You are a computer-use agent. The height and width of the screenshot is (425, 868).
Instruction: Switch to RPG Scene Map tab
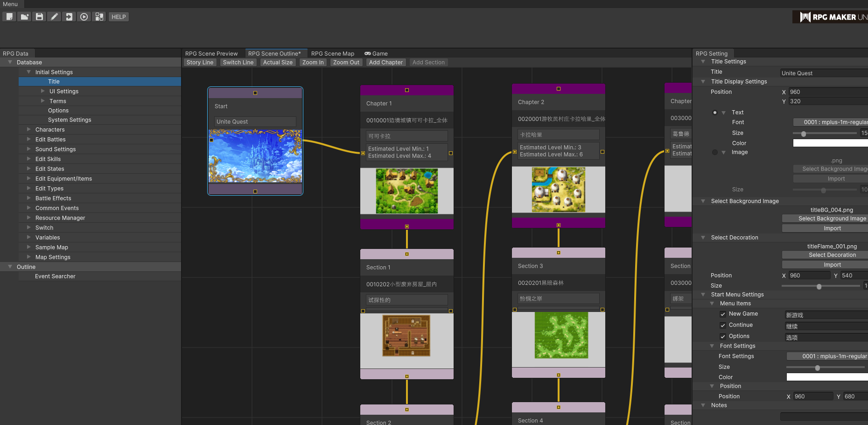pyautogui.click(x=333, y=53)
